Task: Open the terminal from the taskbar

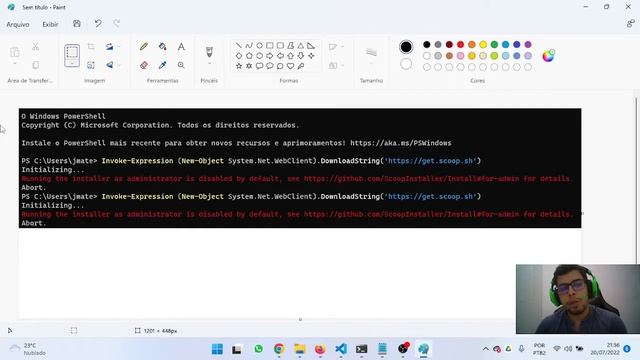Action: [361, 349]
